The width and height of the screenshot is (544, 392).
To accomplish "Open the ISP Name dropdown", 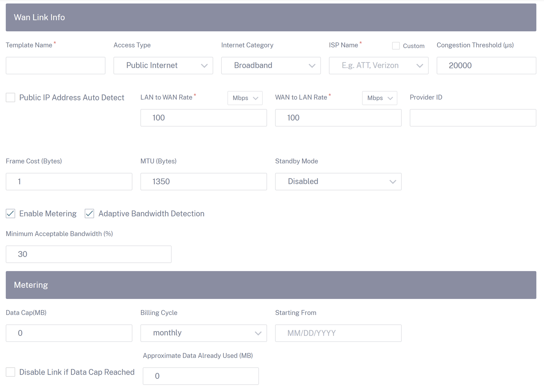I will [379, 66].
